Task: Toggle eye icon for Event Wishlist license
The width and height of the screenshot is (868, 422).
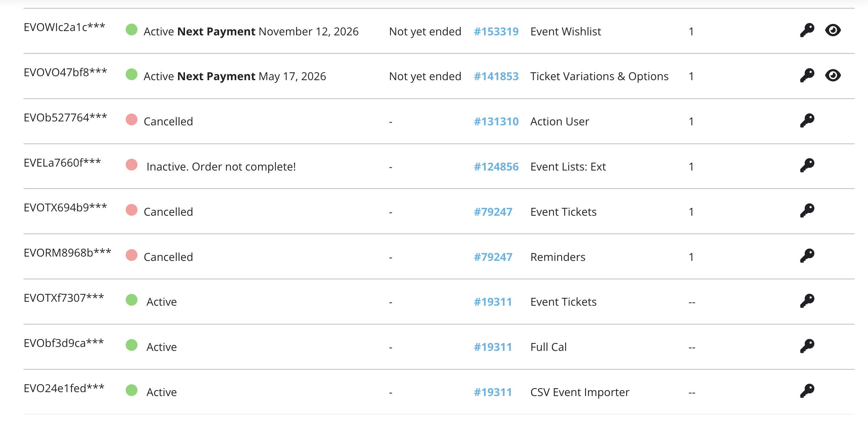Action: [833, 30]
